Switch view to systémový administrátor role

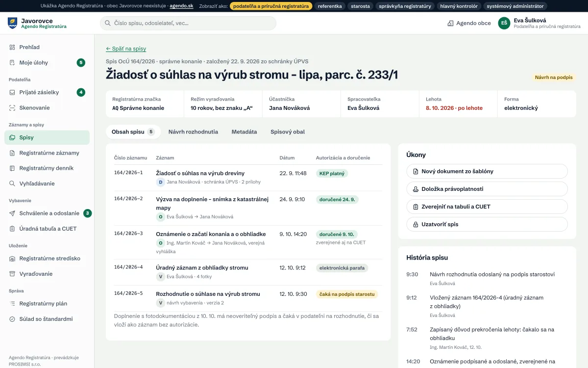tap(515, 6)
